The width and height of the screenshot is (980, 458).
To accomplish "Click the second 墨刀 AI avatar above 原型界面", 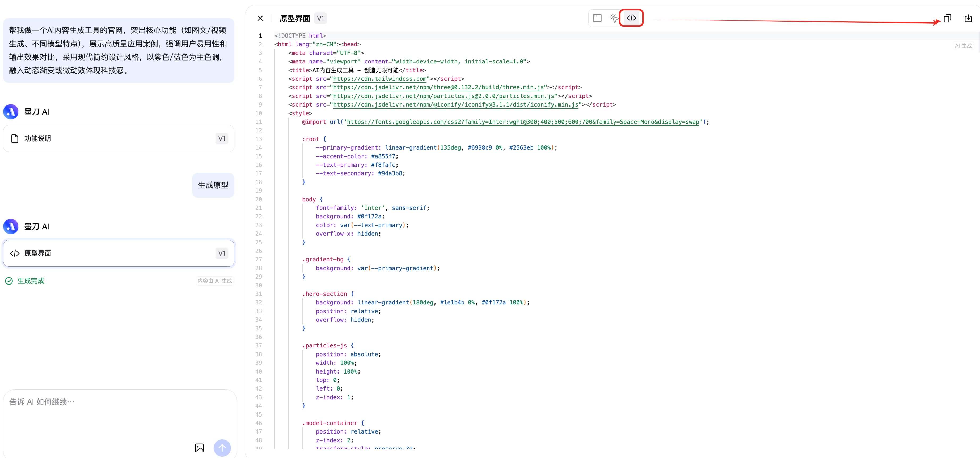I will click(x=11, y=227).
